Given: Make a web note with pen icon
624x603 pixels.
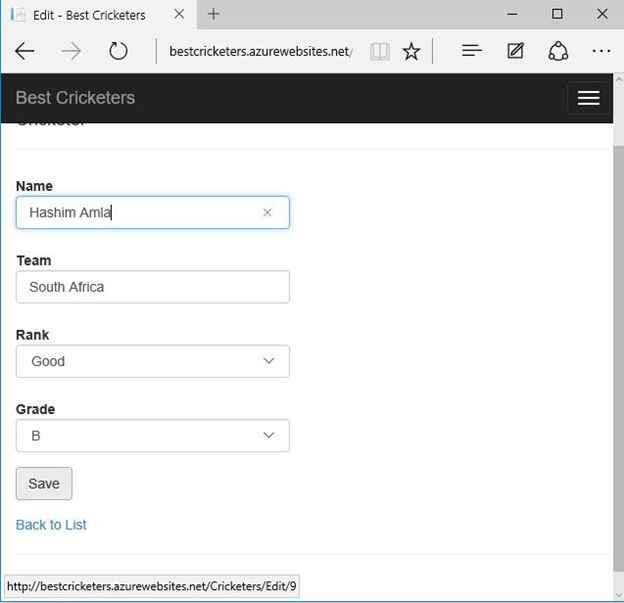Looking at the screenshot, I should point(515,51).
